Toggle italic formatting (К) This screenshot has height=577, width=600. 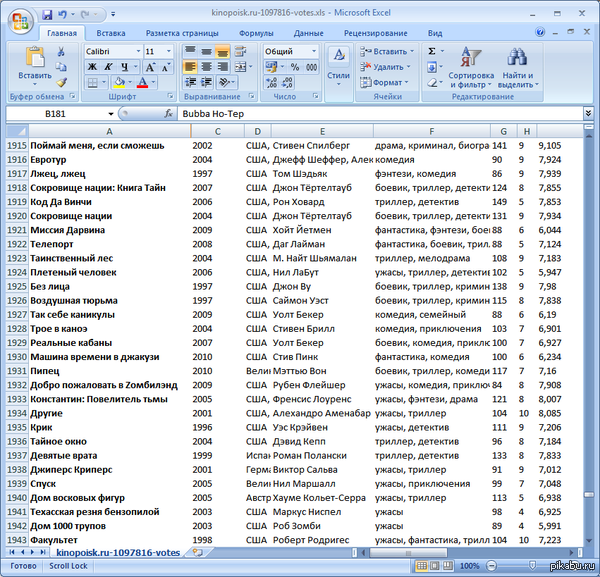click(105, 67)
